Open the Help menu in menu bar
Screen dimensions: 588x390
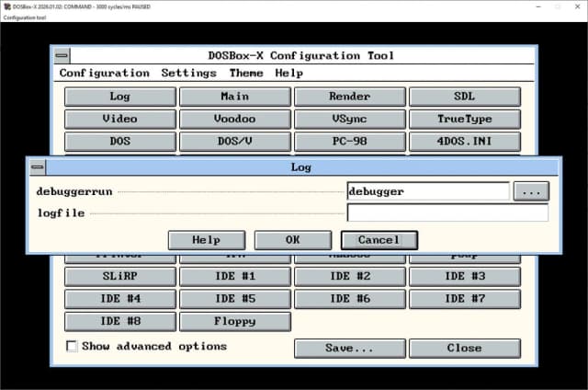[288, 73]
